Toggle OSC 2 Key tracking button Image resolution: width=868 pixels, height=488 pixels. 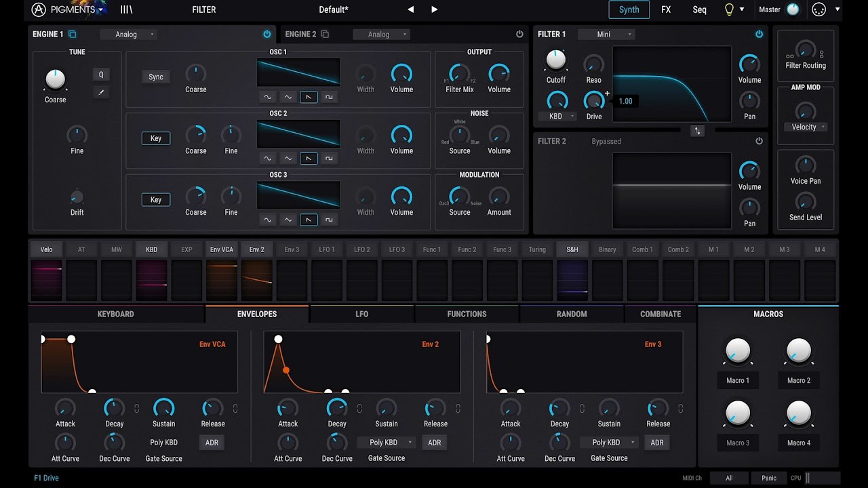tap(156, 138)
